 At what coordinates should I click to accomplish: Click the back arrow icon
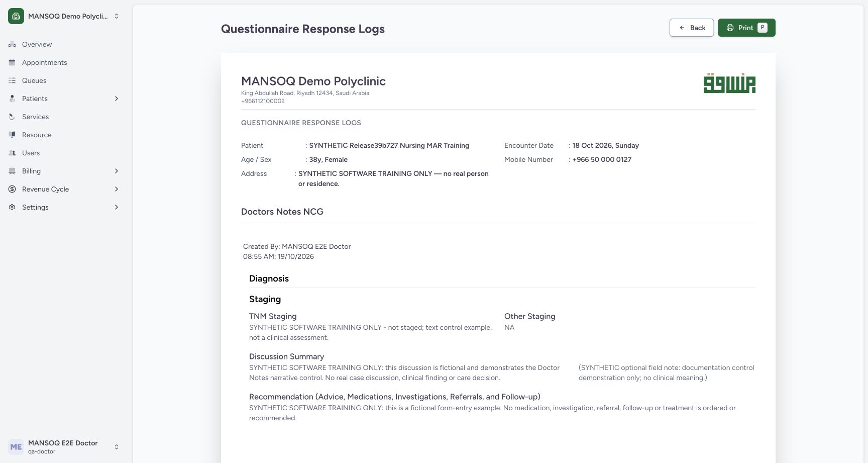[x=682, y=28]
